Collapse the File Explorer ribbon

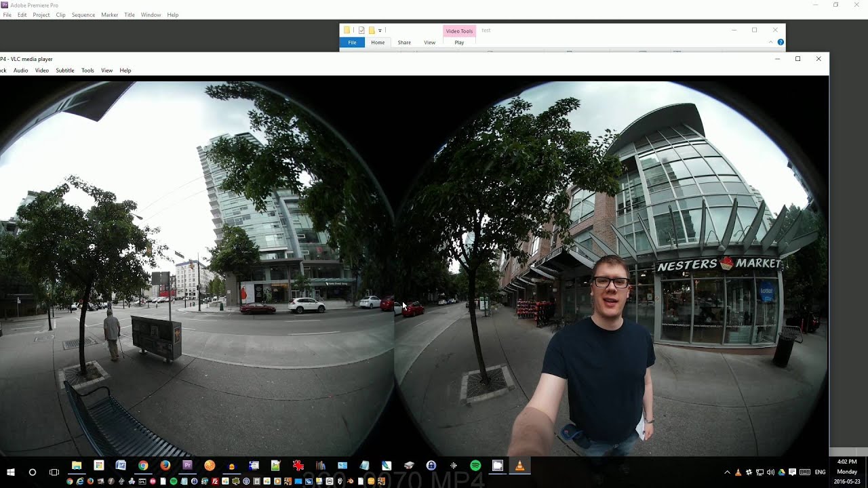pos(770,43)
